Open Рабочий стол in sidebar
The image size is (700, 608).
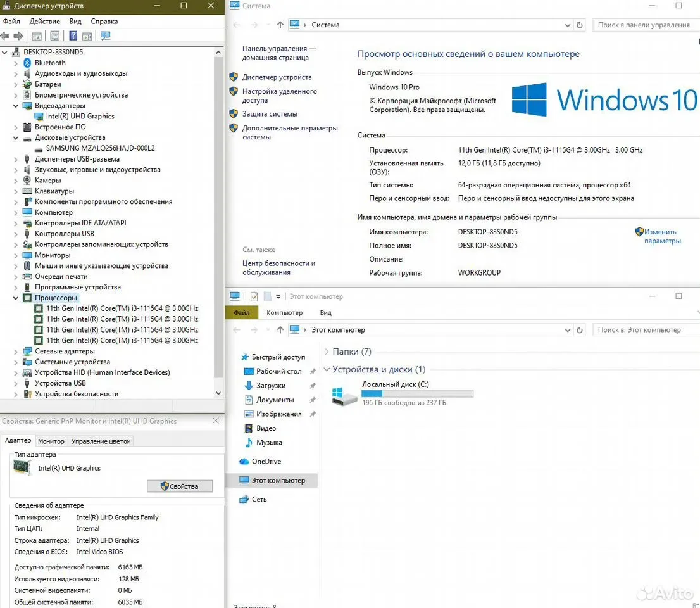(x=278, y=371)
